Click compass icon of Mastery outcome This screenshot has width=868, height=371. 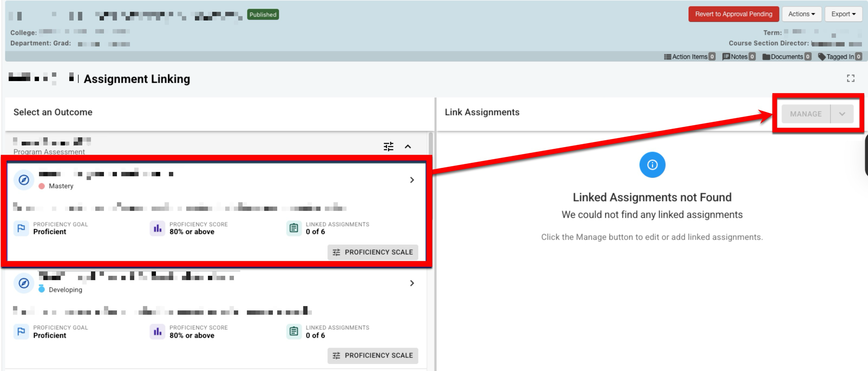click(x=24, y=180)
